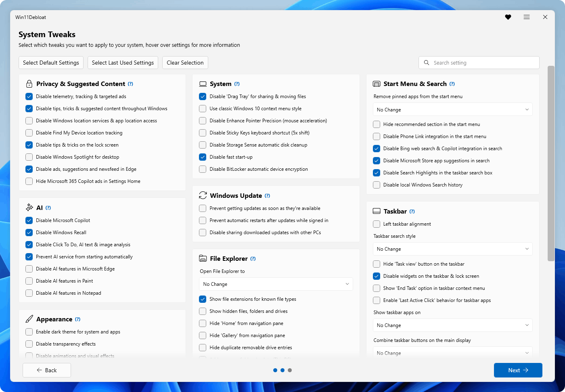Screen dimensions: 565x392
Task: Open the System section help icon
Action: pos(237,84)
